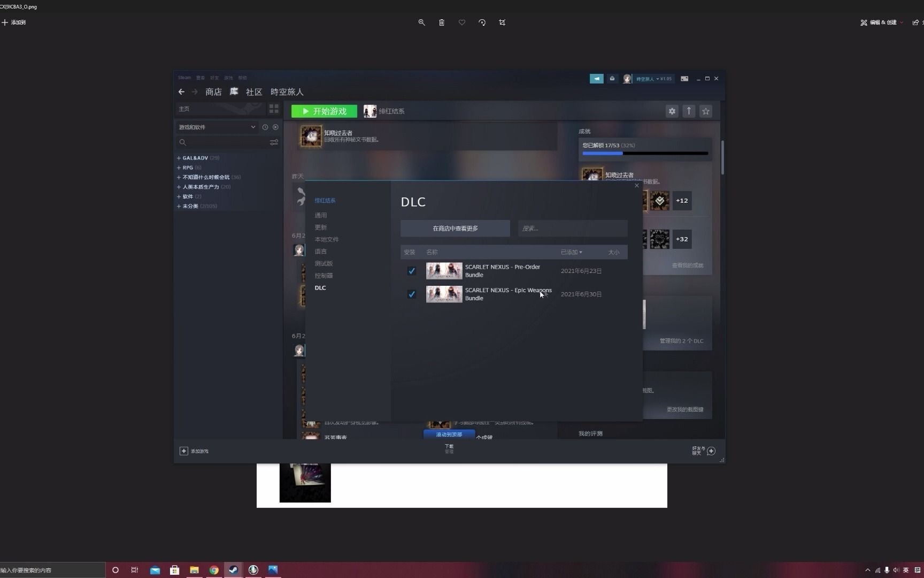The height and width of the screenshot is (578, 924).
Task: Click the green 开始游戏 play button
Action: (324, 111)
